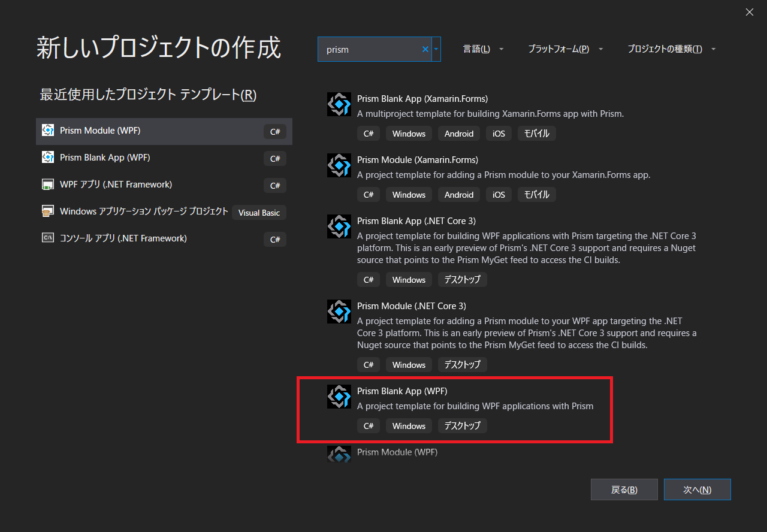The height and width of the screenshot is (532, 767).
Task: Close the new project dialog
Action: click(750, 12)
